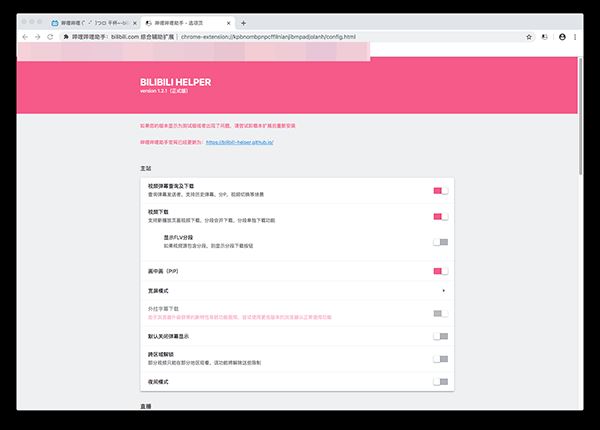
Task: Close the bilibili video tab
Action: pyautogui.click(x=135, y=23)
